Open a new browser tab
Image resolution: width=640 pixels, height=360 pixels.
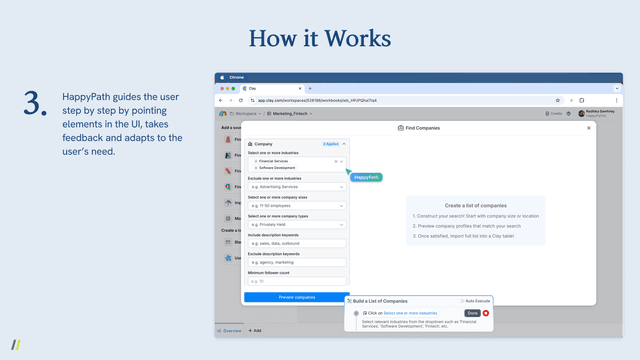coord(310,89)
